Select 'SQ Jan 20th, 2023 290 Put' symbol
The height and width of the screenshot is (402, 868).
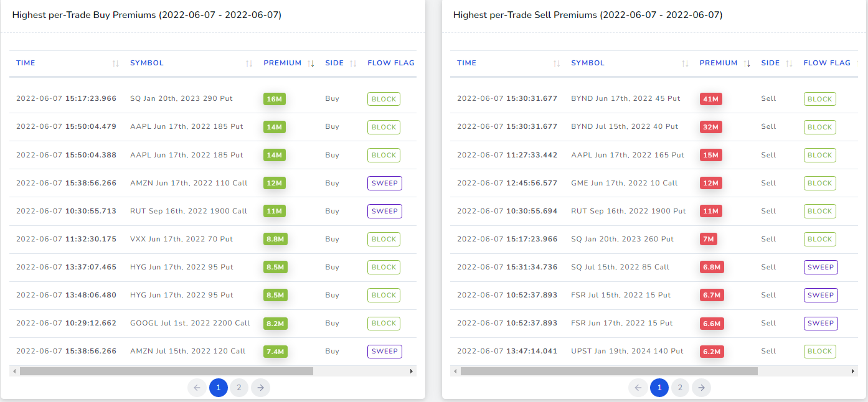pyautogui.click(x=181, y=98)
